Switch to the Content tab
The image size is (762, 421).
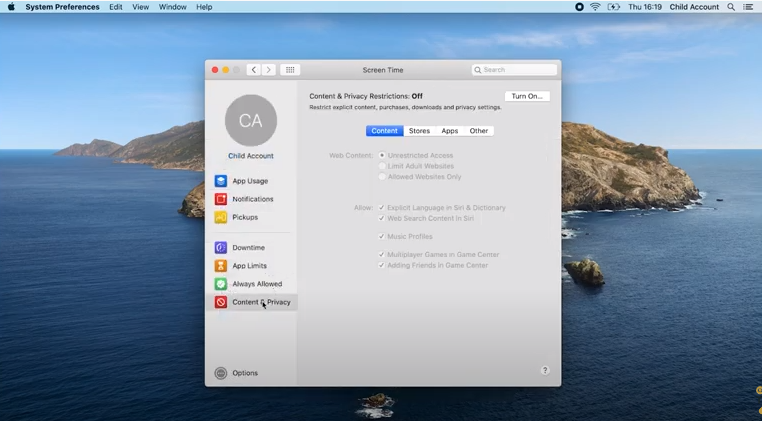[x=384, y=131]
